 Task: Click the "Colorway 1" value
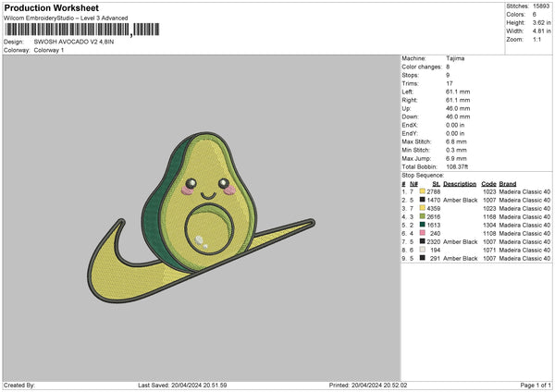[49, 50]
